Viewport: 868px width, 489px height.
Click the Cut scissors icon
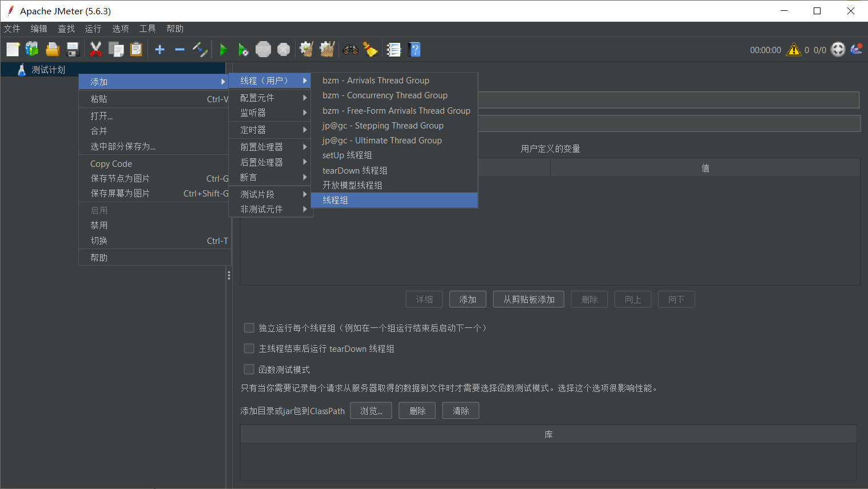(x=95, y=50)
